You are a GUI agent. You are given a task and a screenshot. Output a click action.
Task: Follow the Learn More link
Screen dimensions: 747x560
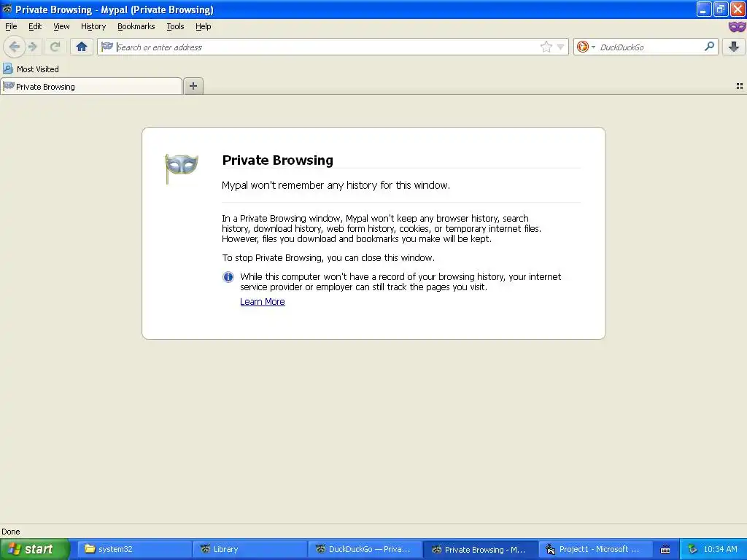(263, 301)
